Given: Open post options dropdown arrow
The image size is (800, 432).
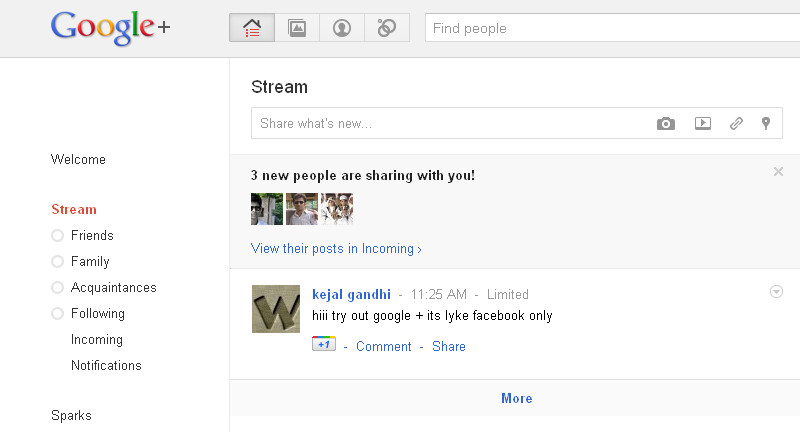Looking at the screenshot, I should pyautogui.click(x=776, y=292).
